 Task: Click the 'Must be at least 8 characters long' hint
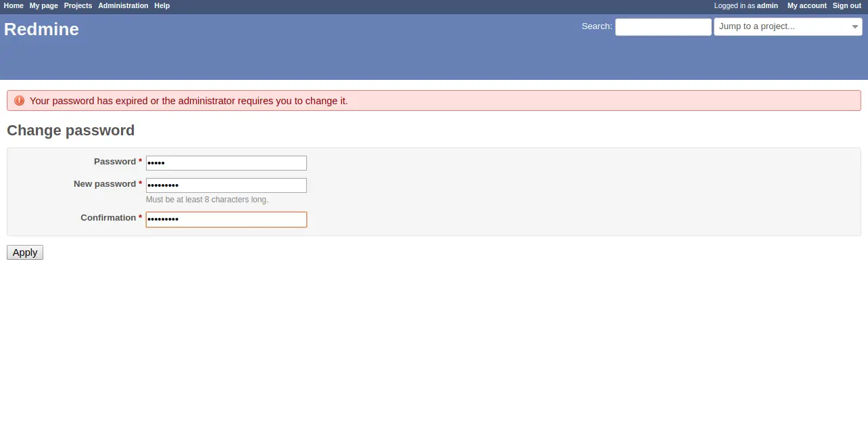207,200
